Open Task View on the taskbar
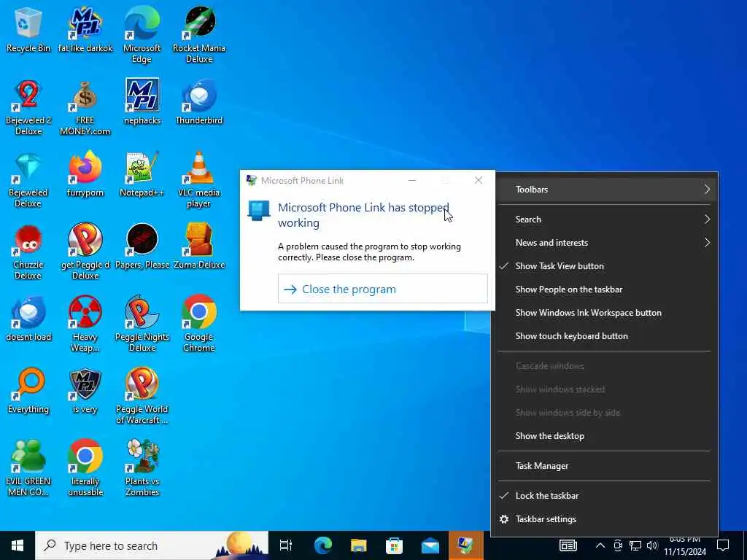The image size is (747, 560). coord(286,545)
